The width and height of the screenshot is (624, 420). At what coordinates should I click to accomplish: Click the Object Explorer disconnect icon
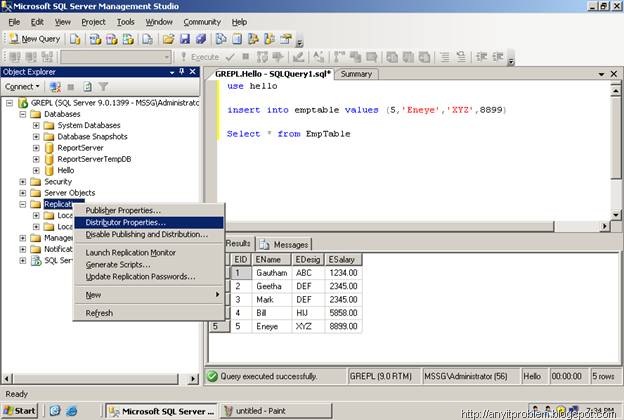55,87
